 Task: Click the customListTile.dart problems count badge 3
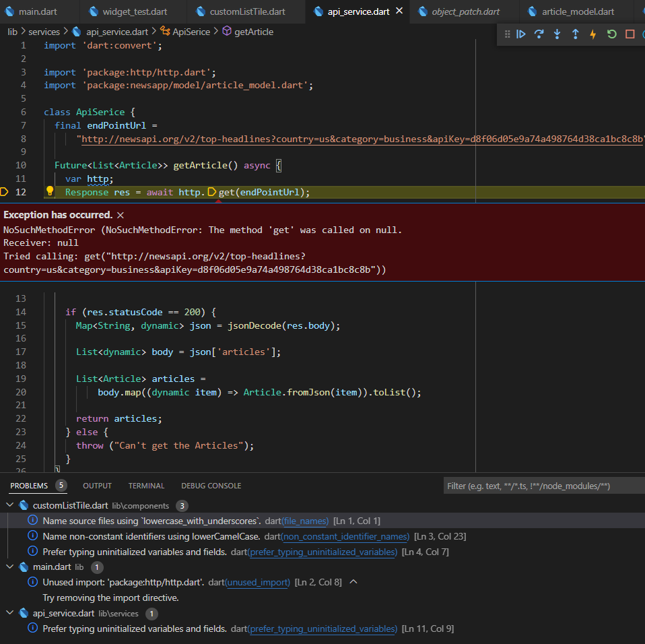tap(182, 506)
